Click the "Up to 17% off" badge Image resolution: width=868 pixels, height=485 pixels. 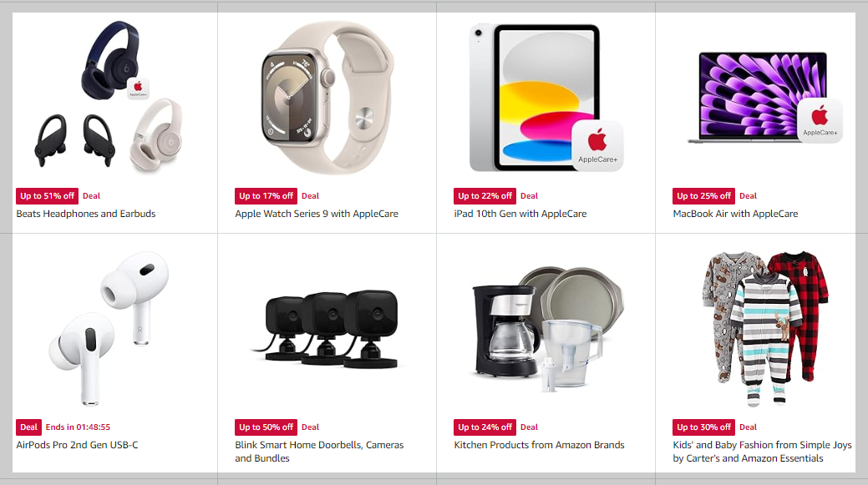point(266,196)
